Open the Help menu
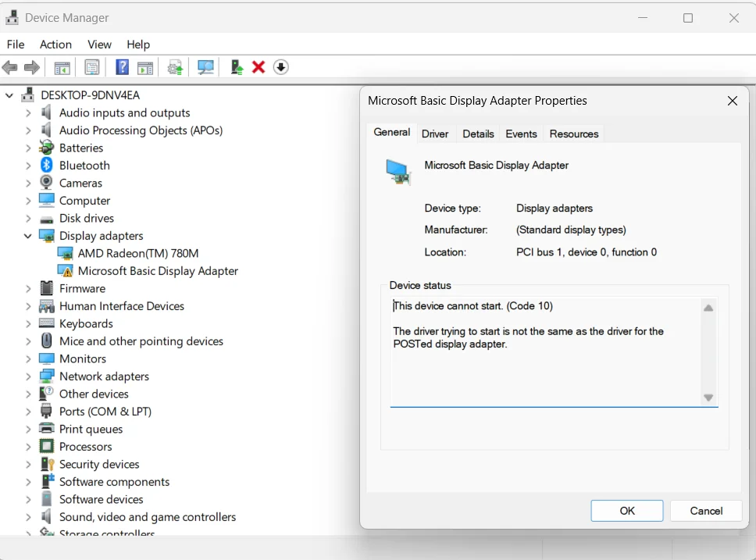 138,45
